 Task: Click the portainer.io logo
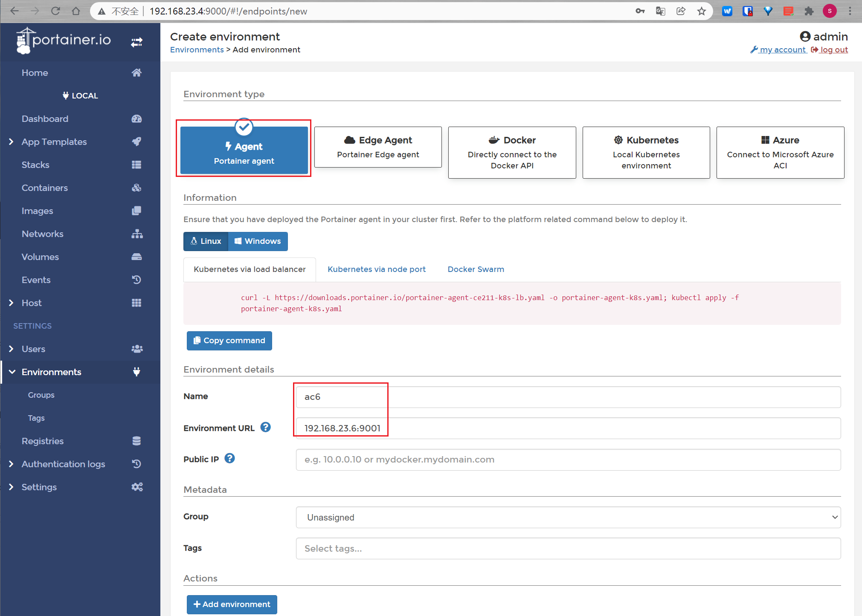click(x=64, y=41)
